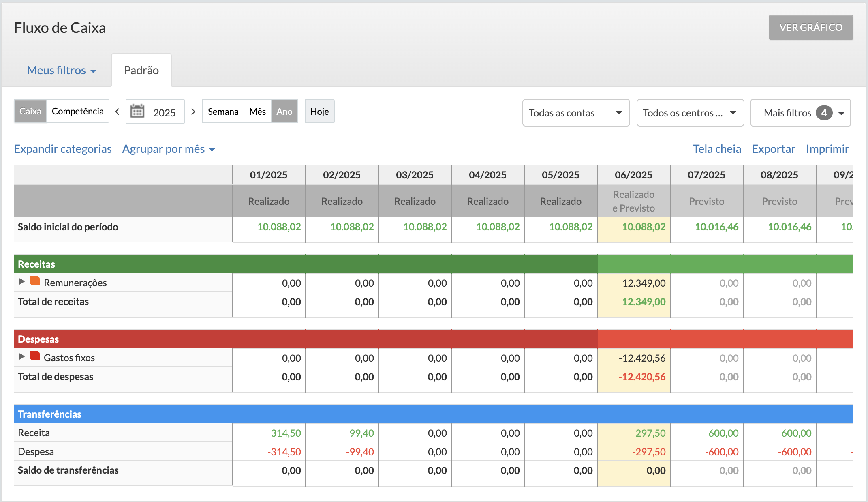Open the Meus filtros tab menu

[x=61, y=70]
